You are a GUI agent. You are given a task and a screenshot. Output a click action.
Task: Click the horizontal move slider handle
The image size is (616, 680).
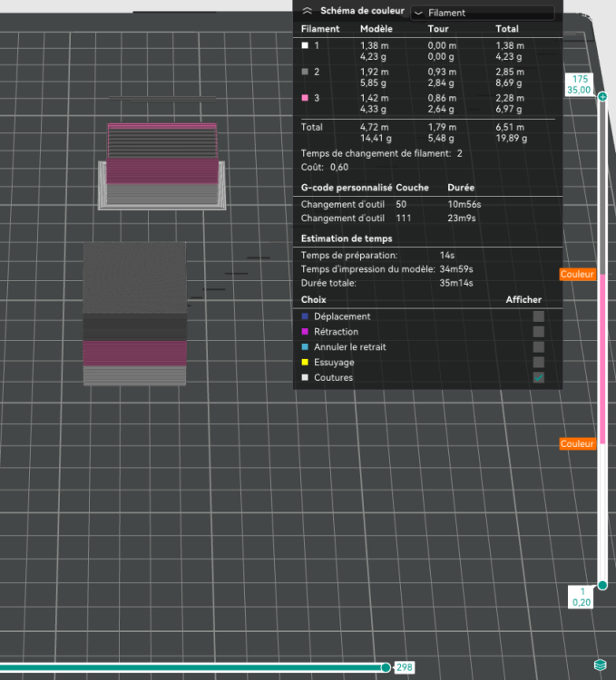[386, 667]
